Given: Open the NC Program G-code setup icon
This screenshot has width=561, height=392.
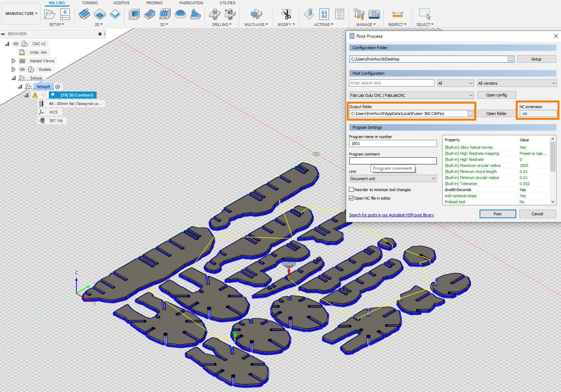Looking at the screenshot, I should [65, 14].
